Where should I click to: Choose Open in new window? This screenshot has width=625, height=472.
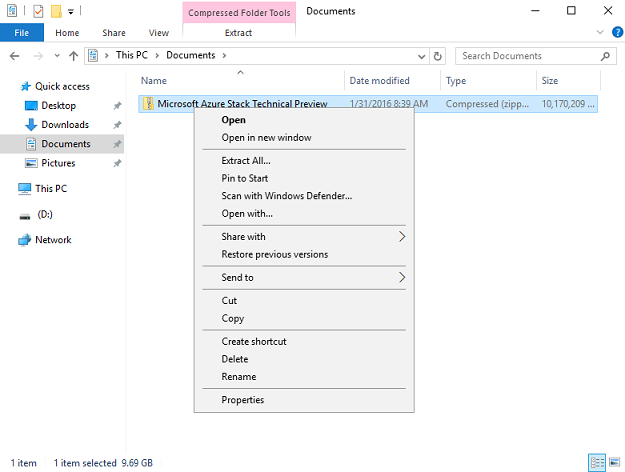[304, 138]
